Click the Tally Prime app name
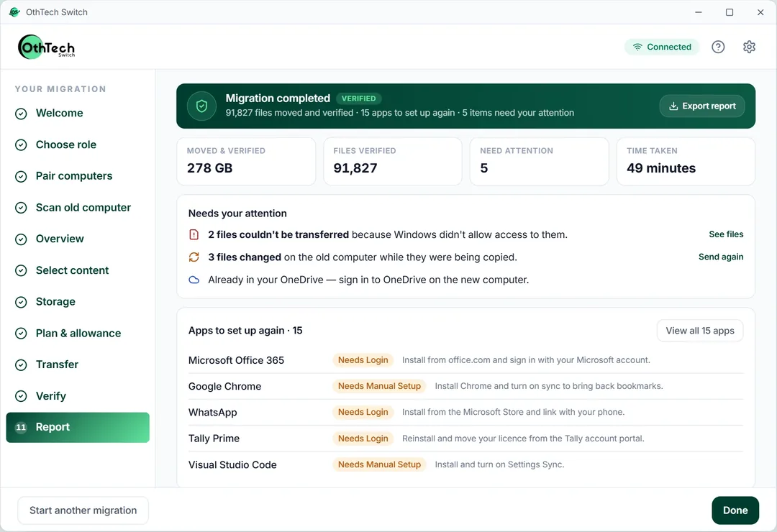Image resolution: width=777 pixels, height=532 pixels. (214, 439)
